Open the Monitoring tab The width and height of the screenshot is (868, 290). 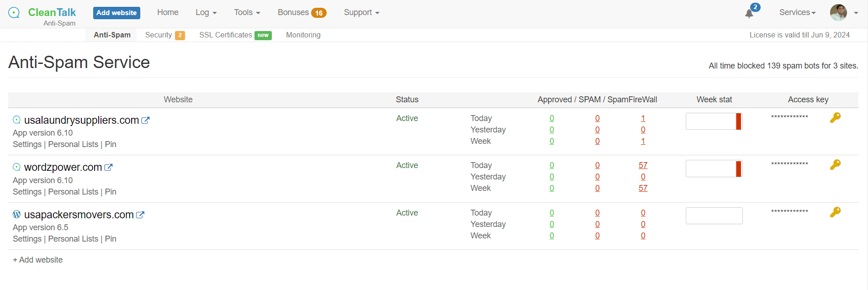coord(303,35)
